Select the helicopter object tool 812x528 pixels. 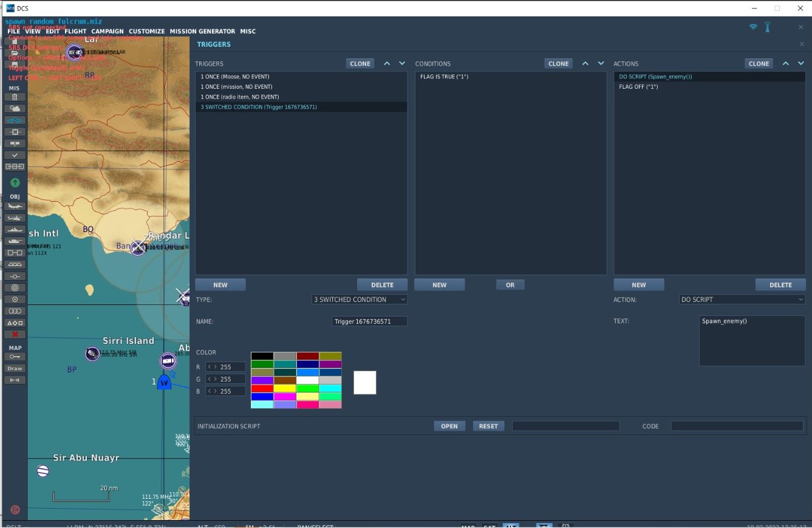[x=15, y=218]
